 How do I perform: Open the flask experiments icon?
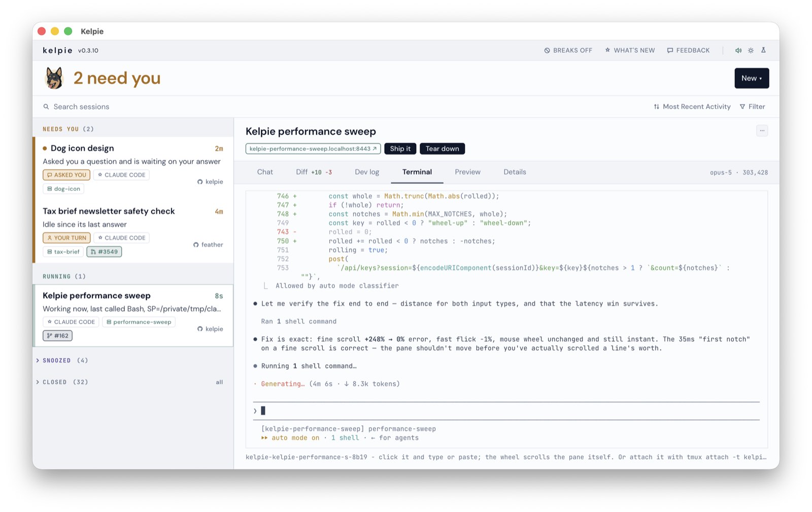click(x=763, y=50)
